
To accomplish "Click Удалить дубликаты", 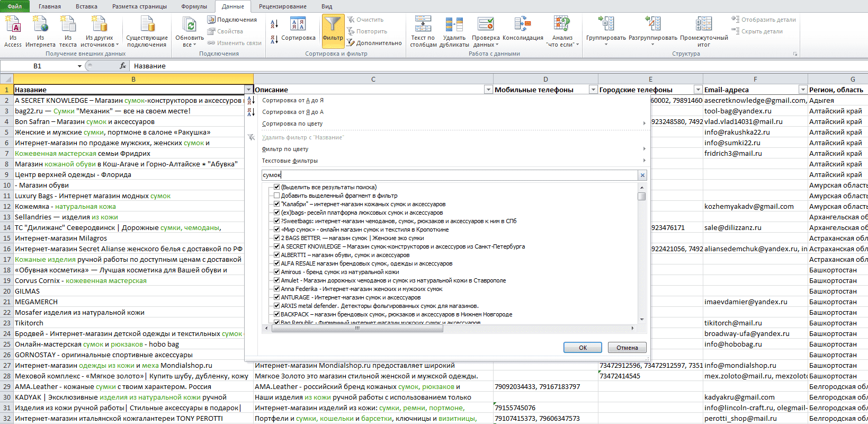I will (454, 32).
